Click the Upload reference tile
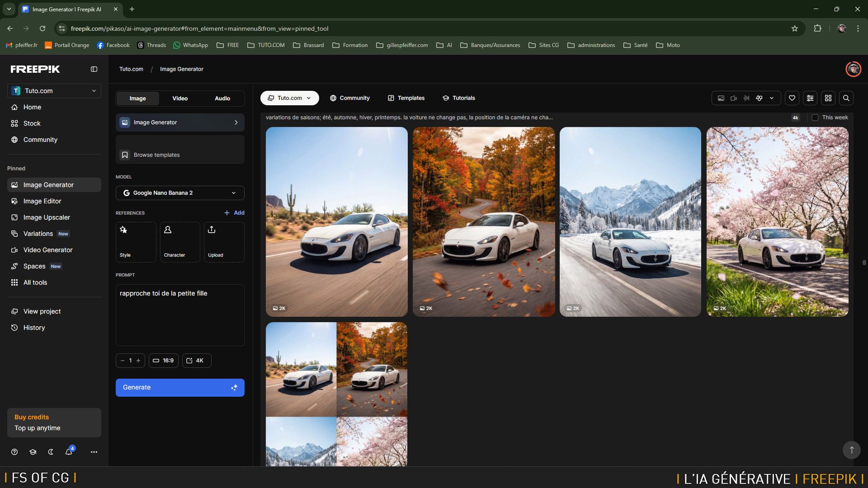 (224, 242)
